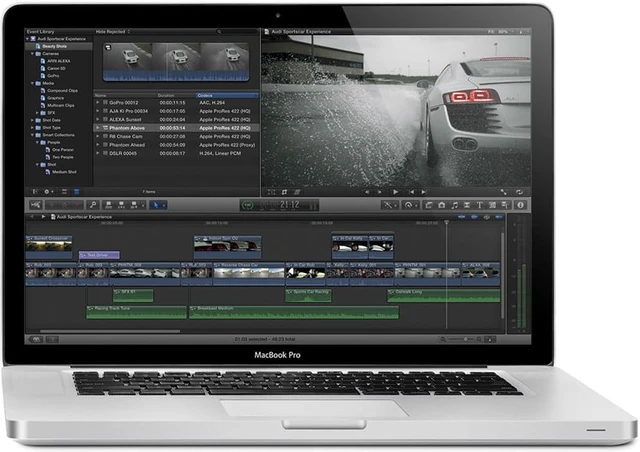The image size is (640, 452).
Task: Sort by the Codecs column header
Action: click(x=227, y=96)
